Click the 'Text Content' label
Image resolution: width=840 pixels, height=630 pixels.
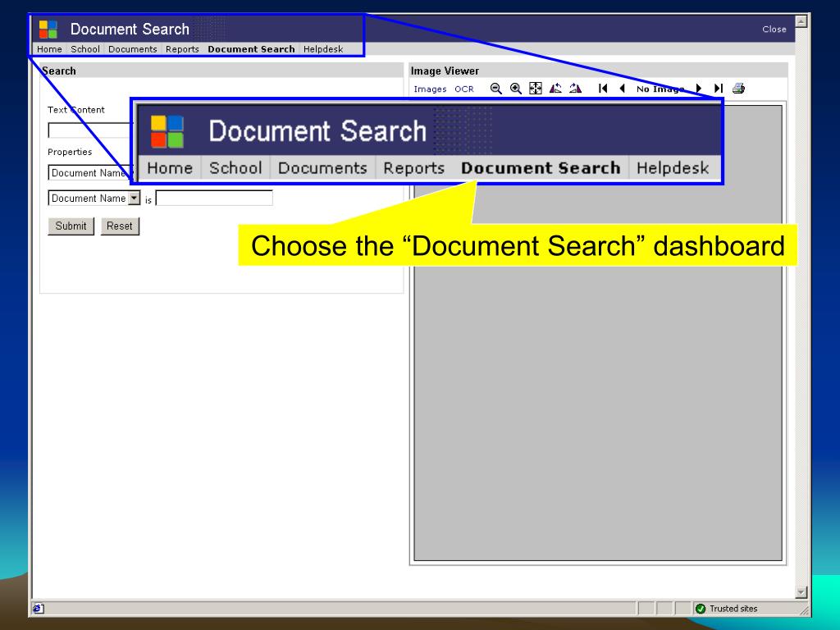pyautogui.click(x=76, y=110)
